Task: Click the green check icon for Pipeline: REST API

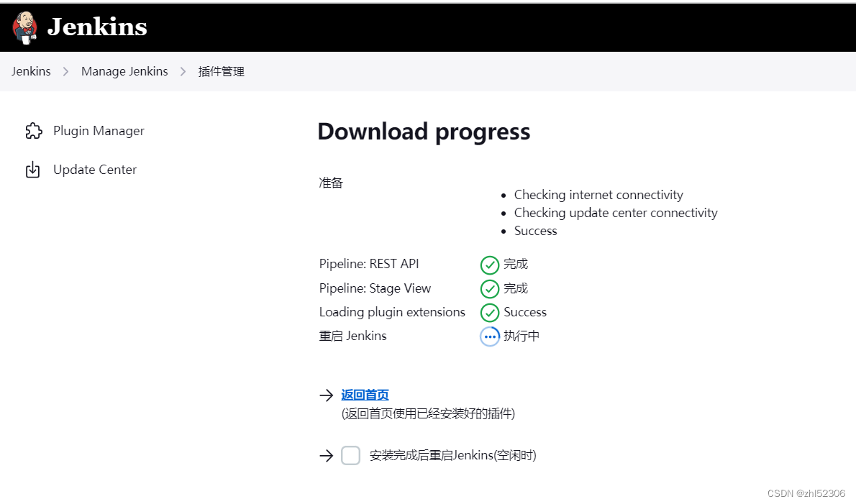Action: (490, 265)
